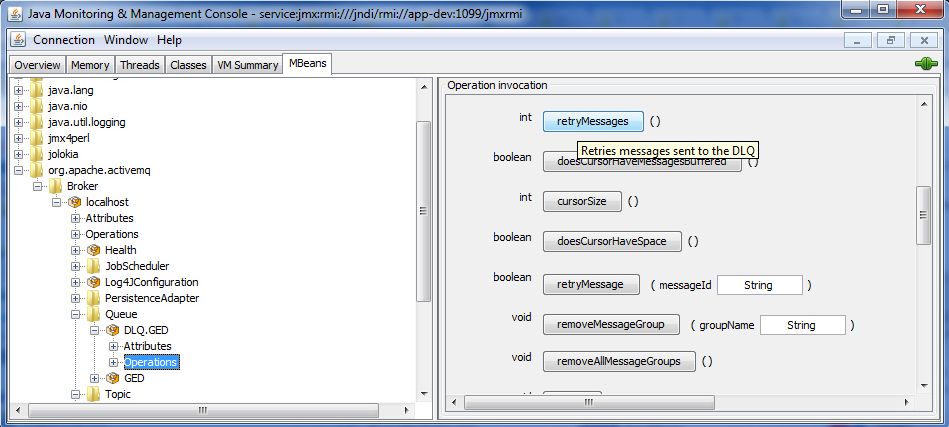Click the groupName String input field
Viewport: 949px width, 427px height.
(x=803, y=325)
